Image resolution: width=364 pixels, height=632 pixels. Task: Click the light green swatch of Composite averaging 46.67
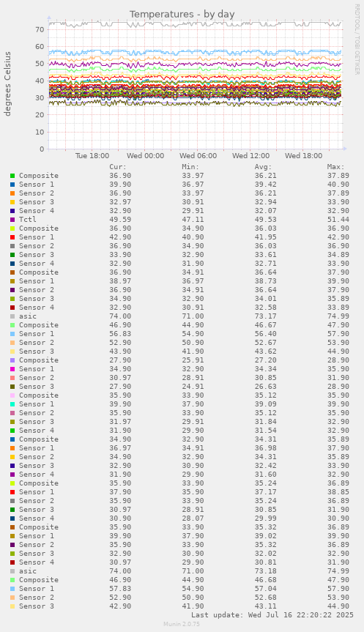pos(12,325)
